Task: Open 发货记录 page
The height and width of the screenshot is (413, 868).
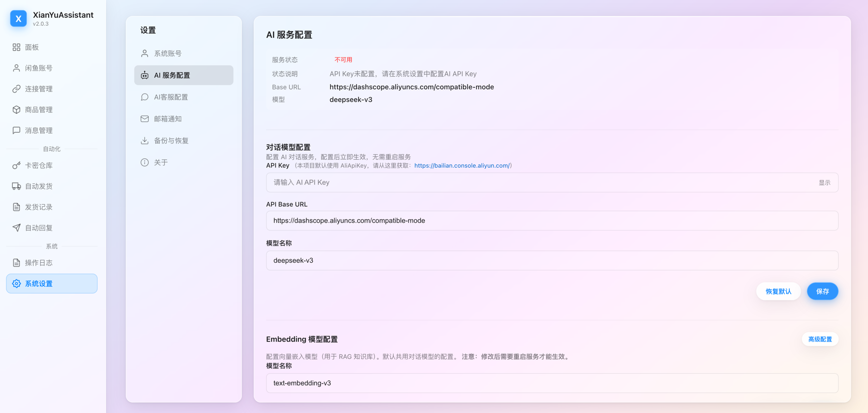Action: (52, 207)
